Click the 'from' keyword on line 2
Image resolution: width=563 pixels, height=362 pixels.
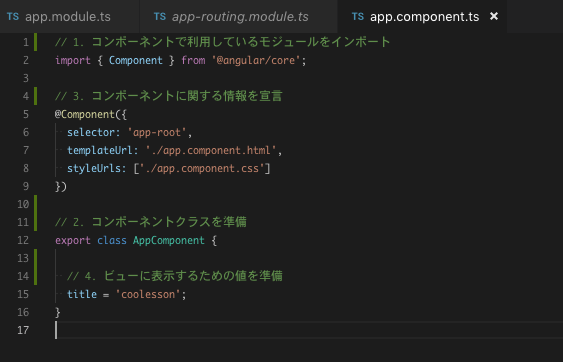click(193, 60)
